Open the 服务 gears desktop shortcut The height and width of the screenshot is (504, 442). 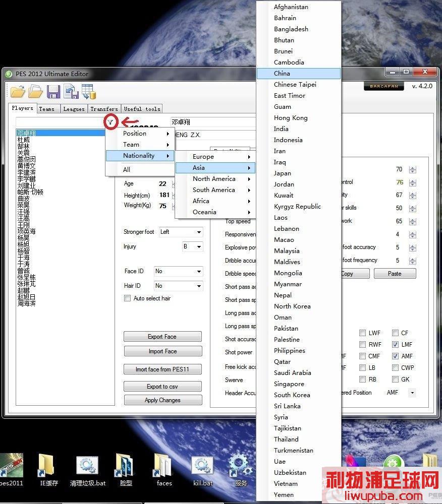(x=241, y=470)
